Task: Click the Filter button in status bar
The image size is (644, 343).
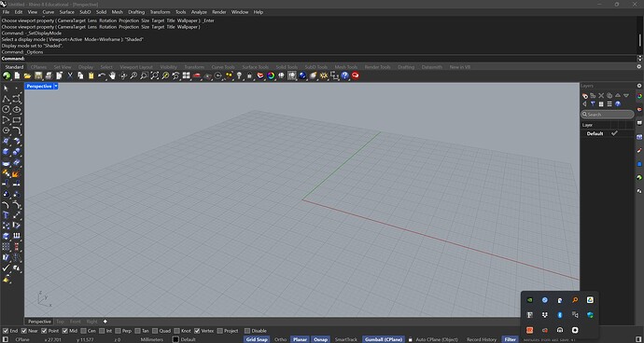Action: [x=510, y=339]
